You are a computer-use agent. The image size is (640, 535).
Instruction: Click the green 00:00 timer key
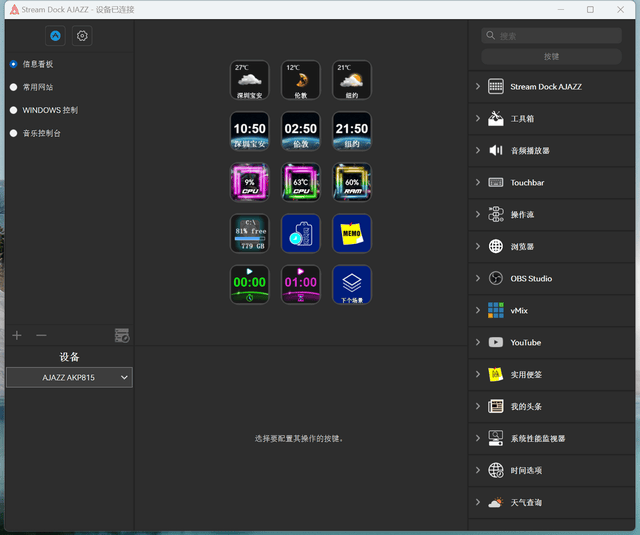pos(249,284)
